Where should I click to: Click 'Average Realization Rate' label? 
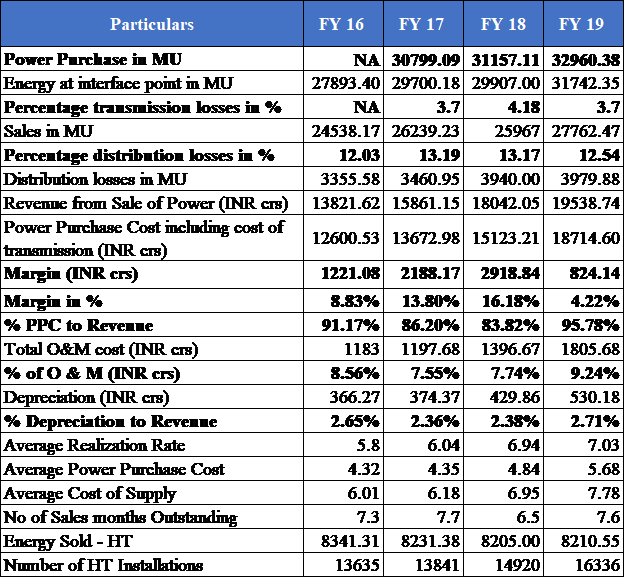coord(94,445)
